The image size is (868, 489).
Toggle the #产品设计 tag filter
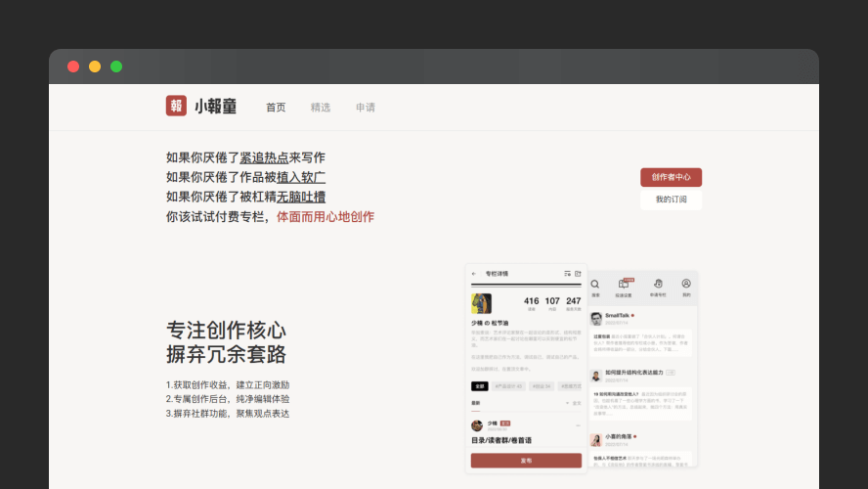[508, 386]
